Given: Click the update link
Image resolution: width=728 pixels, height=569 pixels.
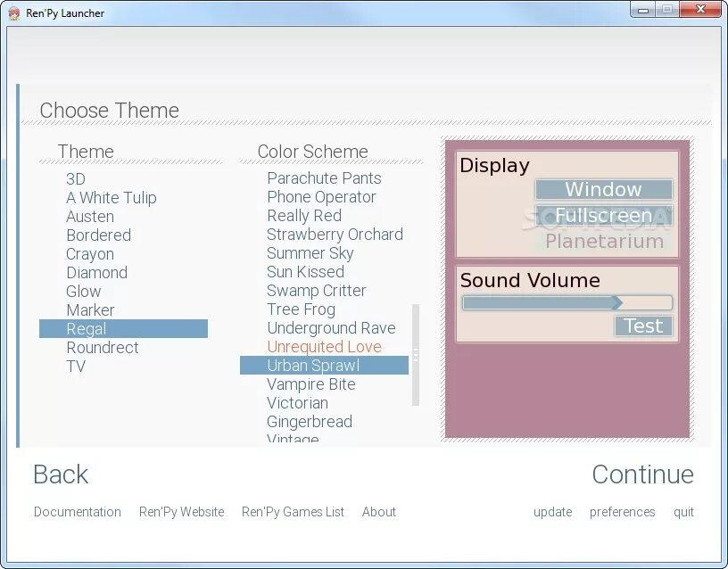Looking at the screenshot, I should [x=552, y=513].
